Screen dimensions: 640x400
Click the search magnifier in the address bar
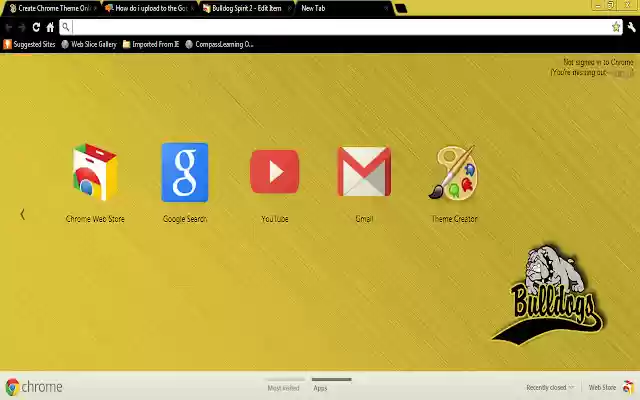66,27
